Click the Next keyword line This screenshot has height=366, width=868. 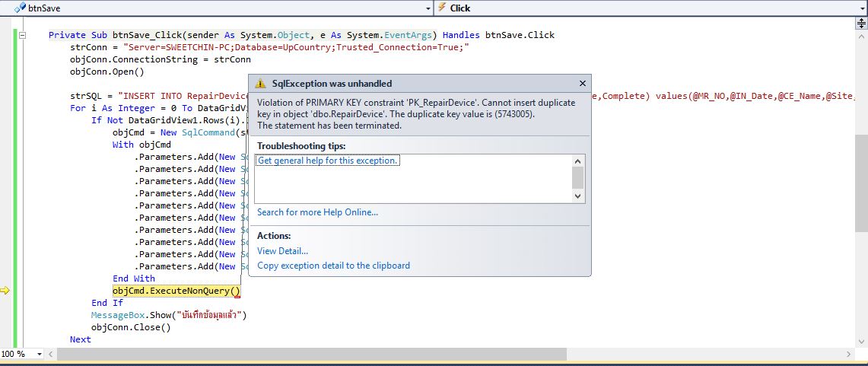[81, 339]
